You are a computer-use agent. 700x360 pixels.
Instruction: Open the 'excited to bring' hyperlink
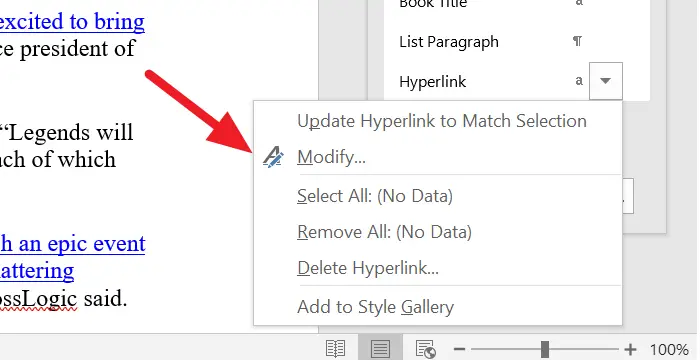click(x=71, y=21)
